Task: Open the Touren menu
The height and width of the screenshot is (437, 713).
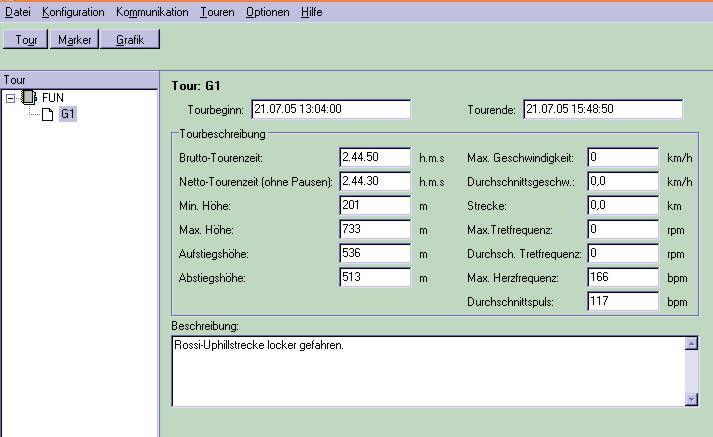Action: pyautogui.click(x=217, y=12)
